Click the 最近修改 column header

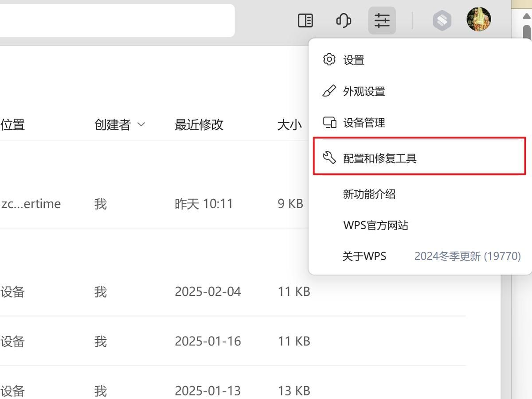pyautogui.click(x=199, y=125)
